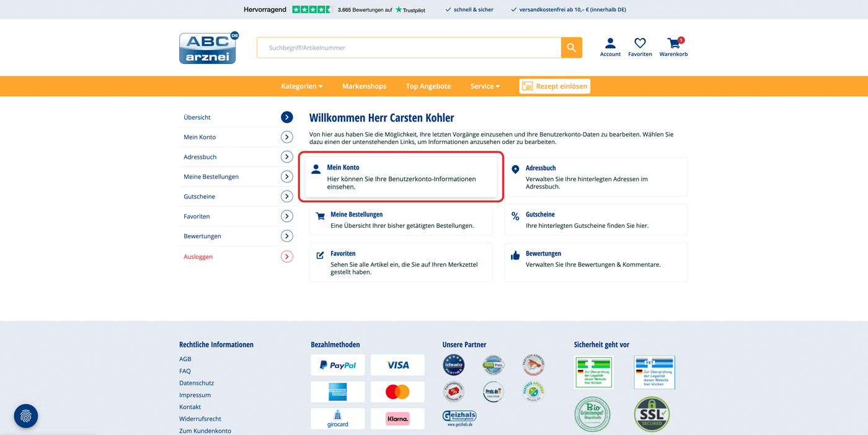Screen dimensions: 868x435
Task: Open the Warenkorb shopping cart icon
Action: [x=673, y=47]
